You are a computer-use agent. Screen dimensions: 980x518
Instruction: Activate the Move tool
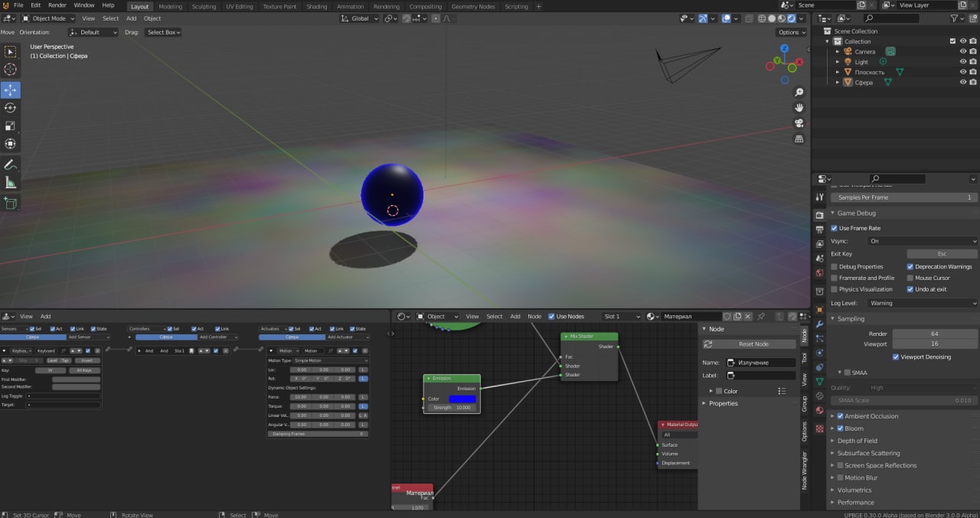(10, 90)
